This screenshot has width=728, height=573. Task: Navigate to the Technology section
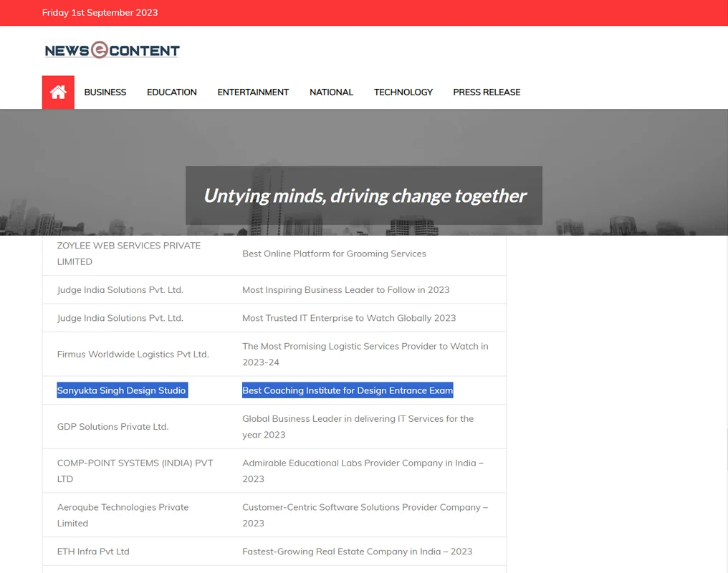pos(403,92)
